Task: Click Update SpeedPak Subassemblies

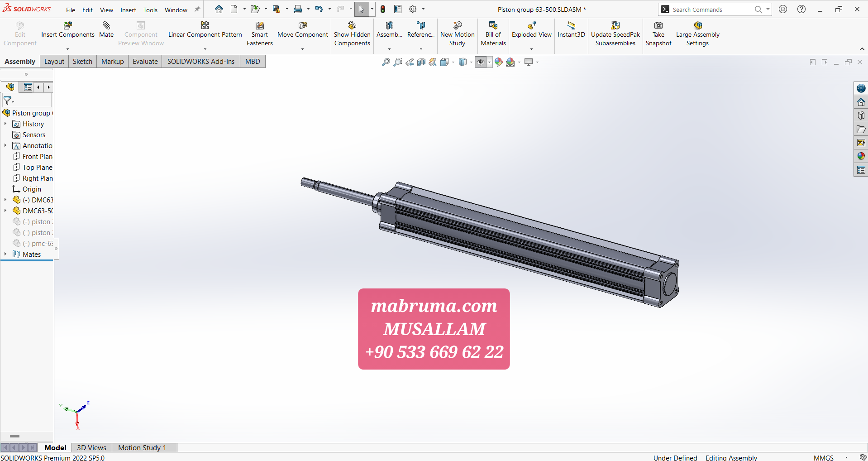Action: tap(615, 34)
